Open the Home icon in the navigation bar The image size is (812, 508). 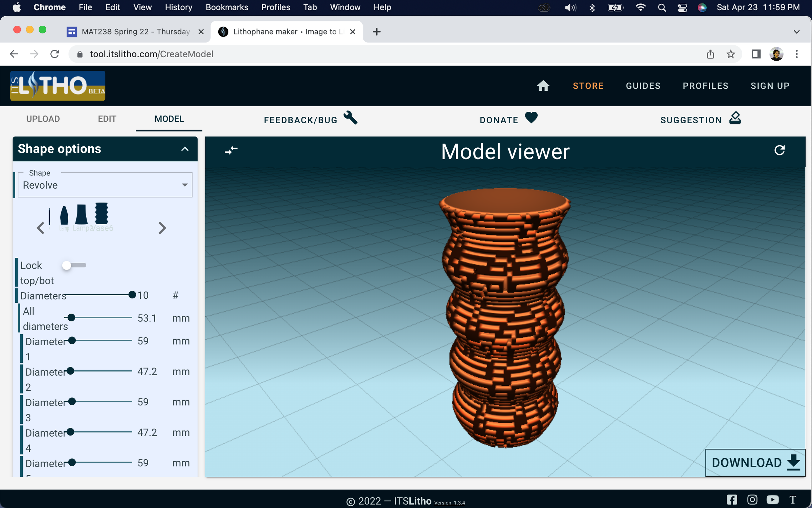(543, 86)
